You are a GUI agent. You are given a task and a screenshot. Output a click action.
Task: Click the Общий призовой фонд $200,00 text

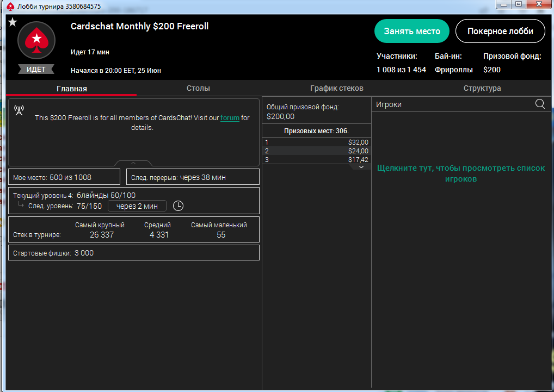[x=303, y=111]
